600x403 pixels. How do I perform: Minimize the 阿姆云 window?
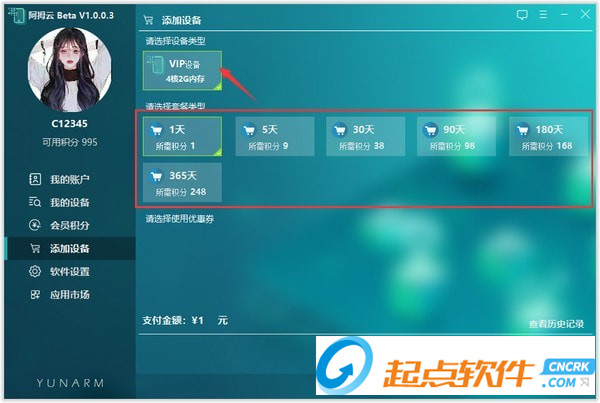point(564,15)
